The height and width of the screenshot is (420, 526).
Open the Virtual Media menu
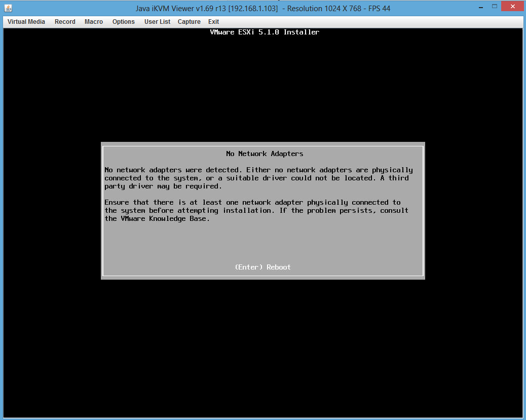[x=26, y=22]
